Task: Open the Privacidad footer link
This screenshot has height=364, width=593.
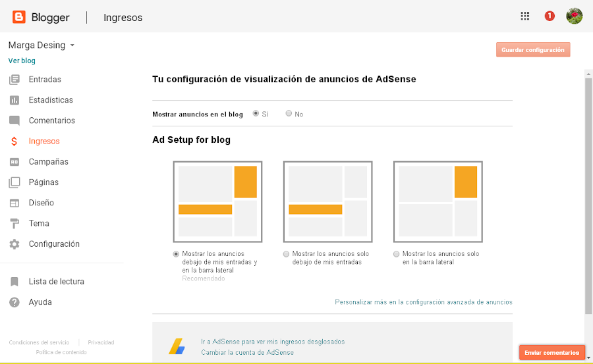Action: [x=101, y=342]
